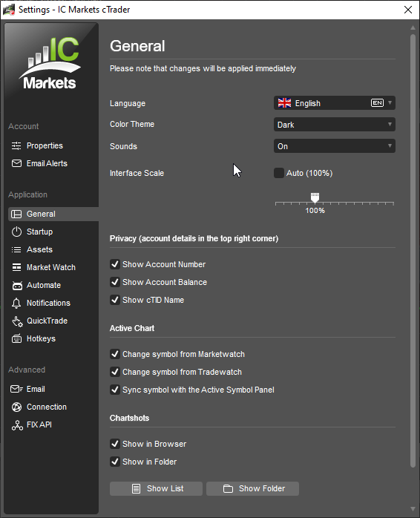420x518 pixels.
Task: Click the Connection globe icon
Action: [x=16, y=407]
